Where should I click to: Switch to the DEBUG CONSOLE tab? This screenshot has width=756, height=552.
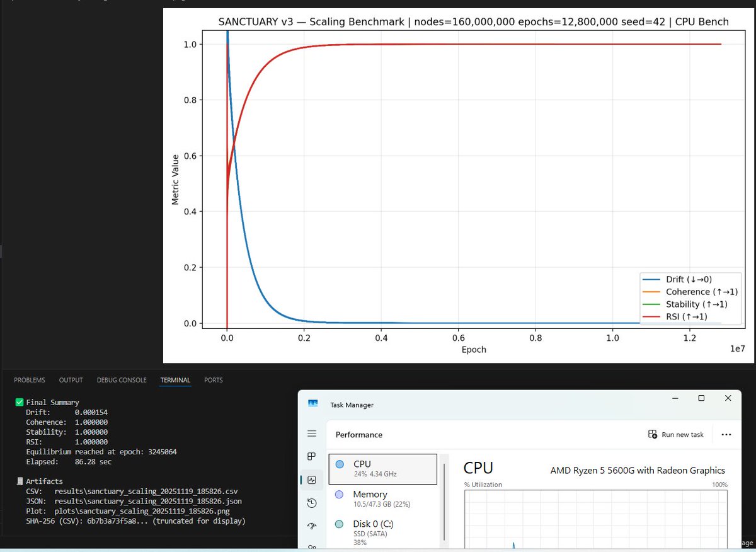tap(122, 380)
